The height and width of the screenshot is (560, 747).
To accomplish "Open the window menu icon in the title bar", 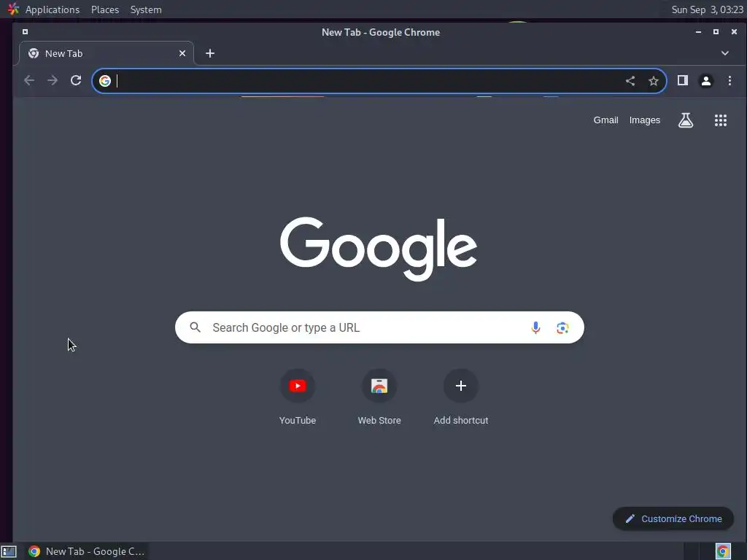I will click(25, 32).
